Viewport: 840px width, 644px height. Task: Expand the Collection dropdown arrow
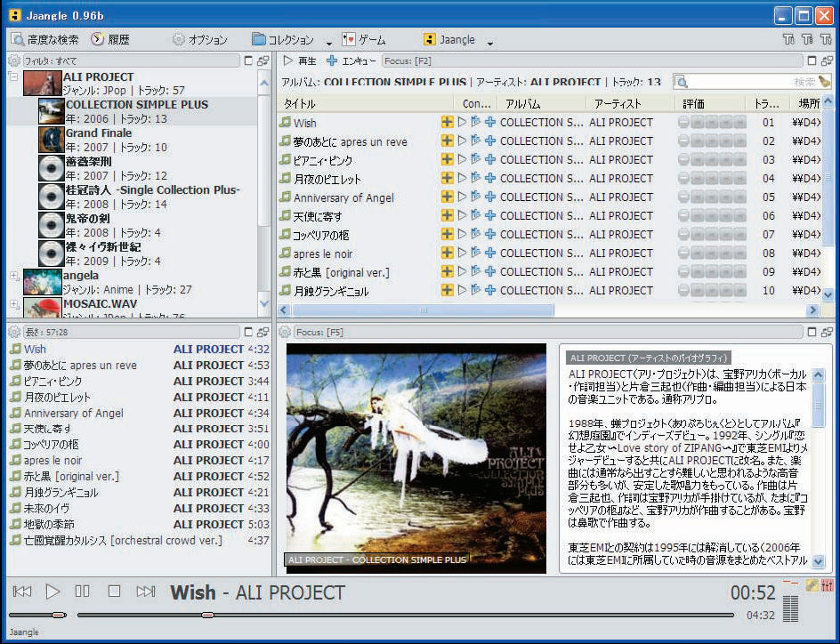(328, 43)
